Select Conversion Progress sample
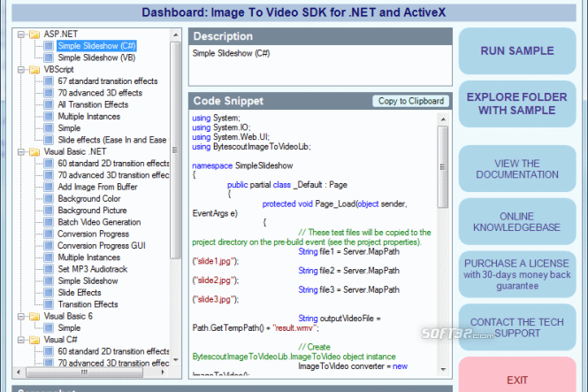Viewport: 588px width, 392px height. [94, 234]
